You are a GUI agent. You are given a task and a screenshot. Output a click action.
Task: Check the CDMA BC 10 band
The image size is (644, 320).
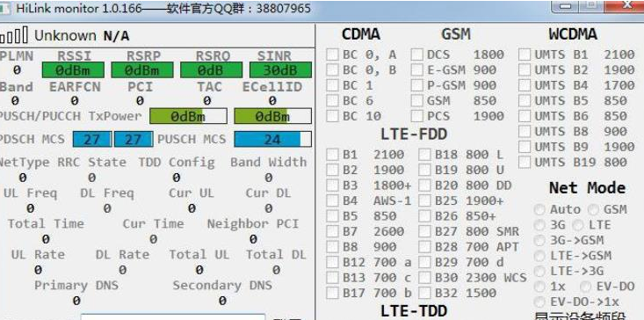pos(332,116)
